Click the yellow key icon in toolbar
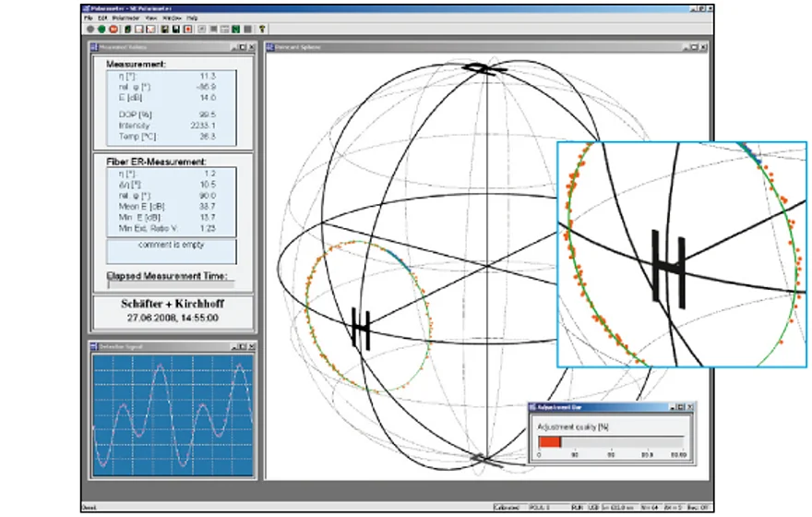 (262, 29)
